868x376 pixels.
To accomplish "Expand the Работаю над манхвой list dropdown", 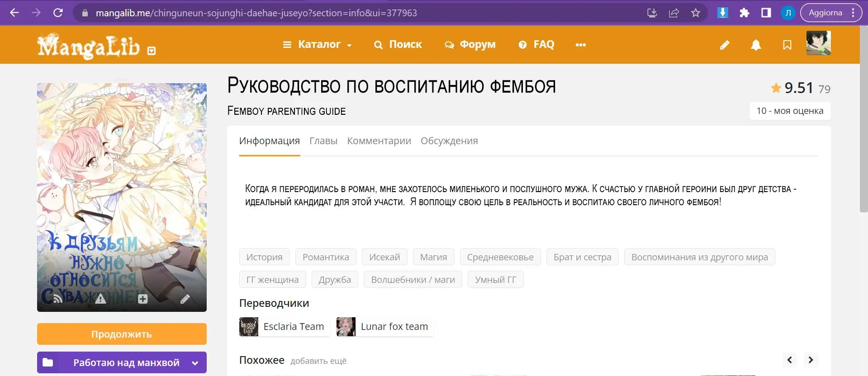I will (195, 363).
